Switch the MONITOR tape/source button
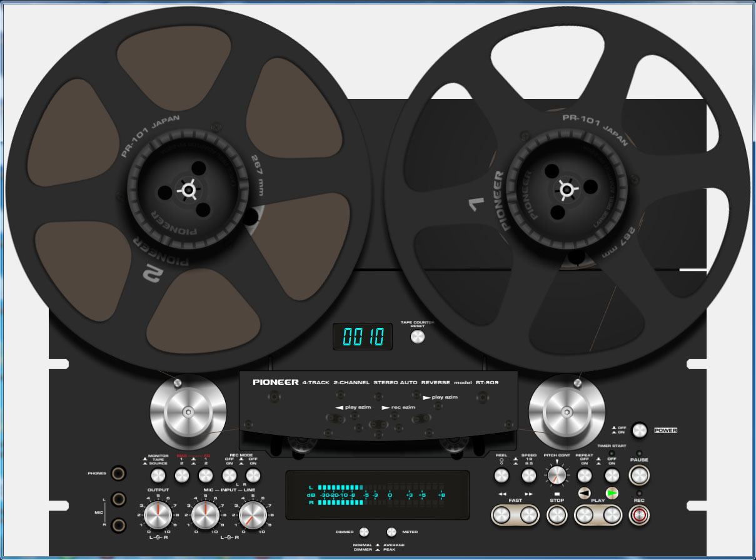This screenshot has height=560, width=756. (158, 476)
